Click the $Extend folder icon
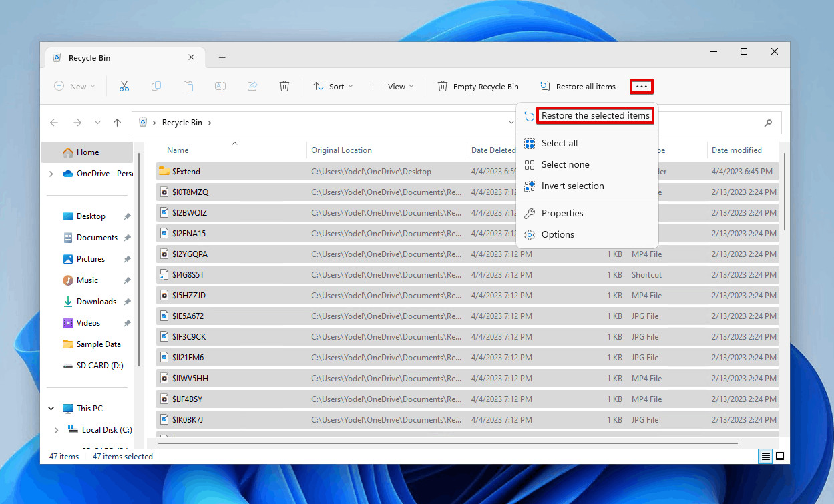834x504 pixels. tap(164, 171)
